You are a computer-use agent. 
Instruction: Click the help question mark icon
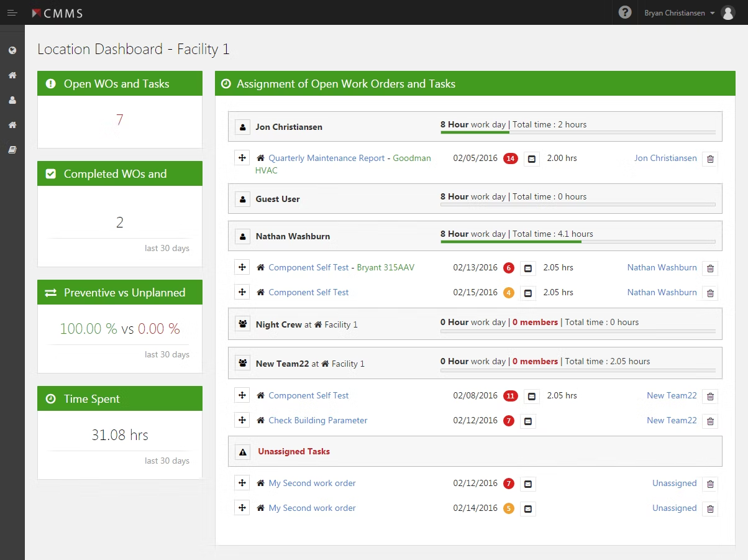pos(624,12)
